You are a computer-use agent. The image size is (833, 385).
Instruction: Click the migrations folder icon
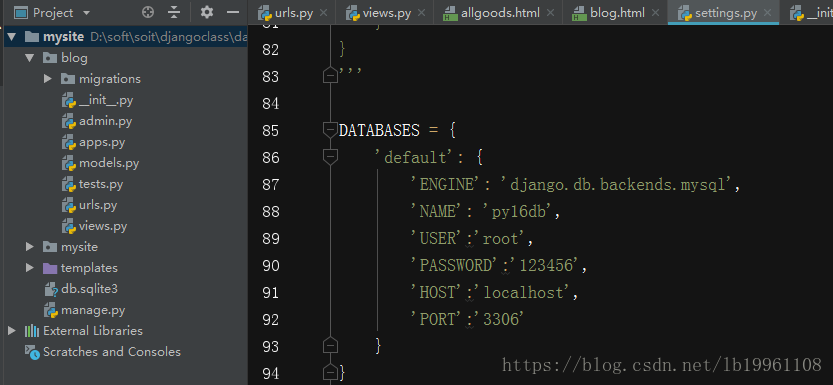(67, 79)
